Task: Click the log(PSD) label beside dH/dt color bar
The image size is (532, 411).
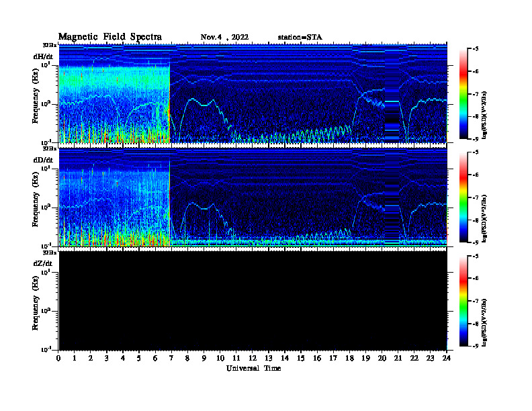Action: click(484, 115)
